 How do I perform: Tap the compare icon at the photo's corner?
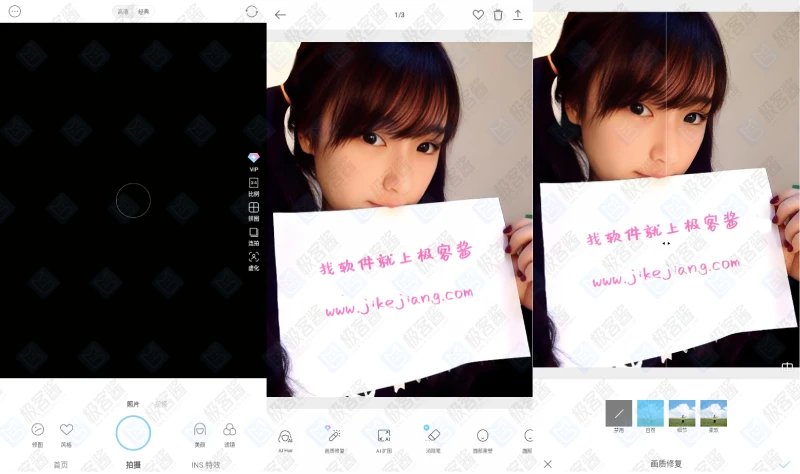(787, 367)
